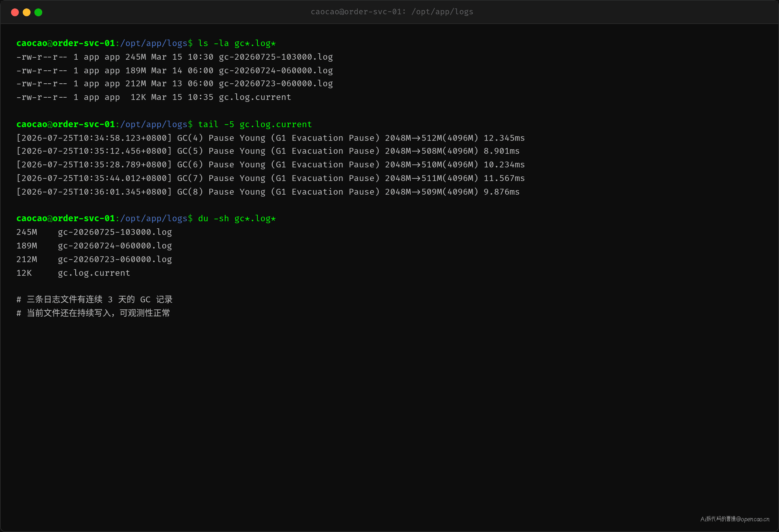The image size is (779, 532).
Task: Click gc-20260725-103000.log in the ls listing
Action: [x=276, y=57]
